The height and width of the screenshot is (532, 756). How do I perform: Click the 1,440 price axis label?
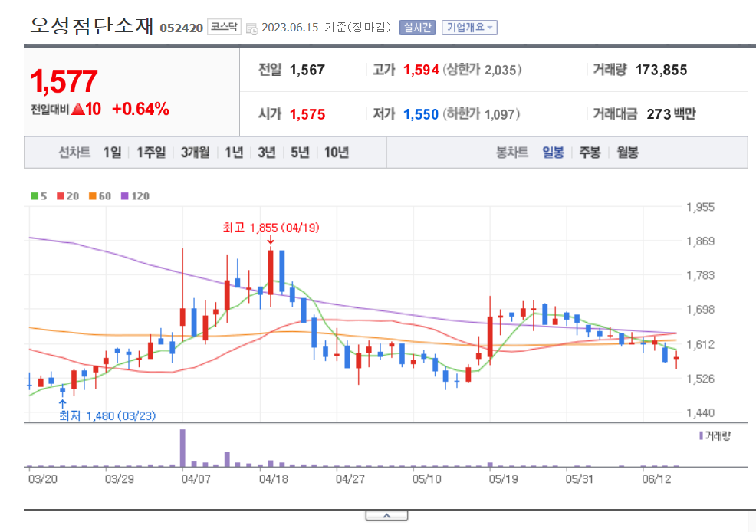click(701, 412)
